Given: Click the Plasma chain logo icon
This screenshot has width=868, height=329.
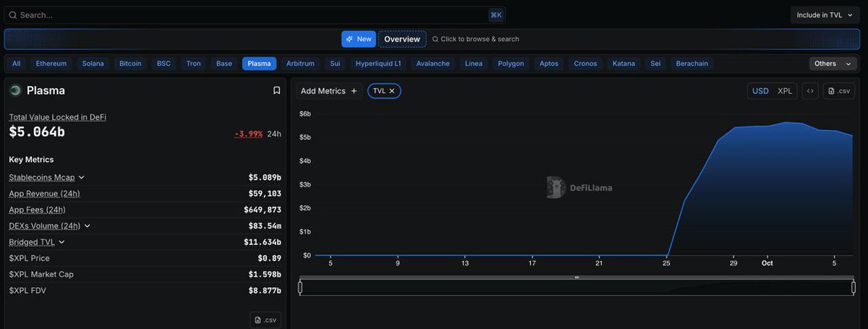Looking at the screenshot, I should [x=15, y=90].
